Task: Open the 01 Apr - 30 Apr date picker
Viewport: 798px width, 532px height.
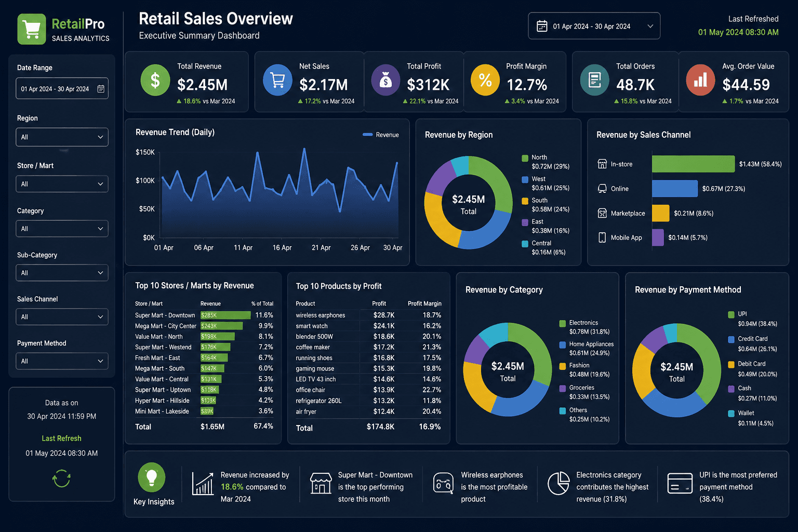Action: [x=594, y=25]
